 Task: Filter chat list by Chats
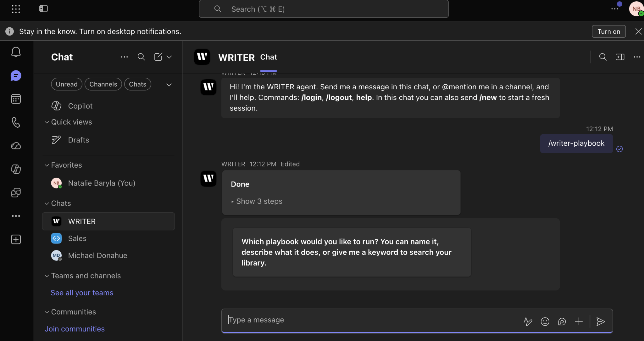[138, 84]
